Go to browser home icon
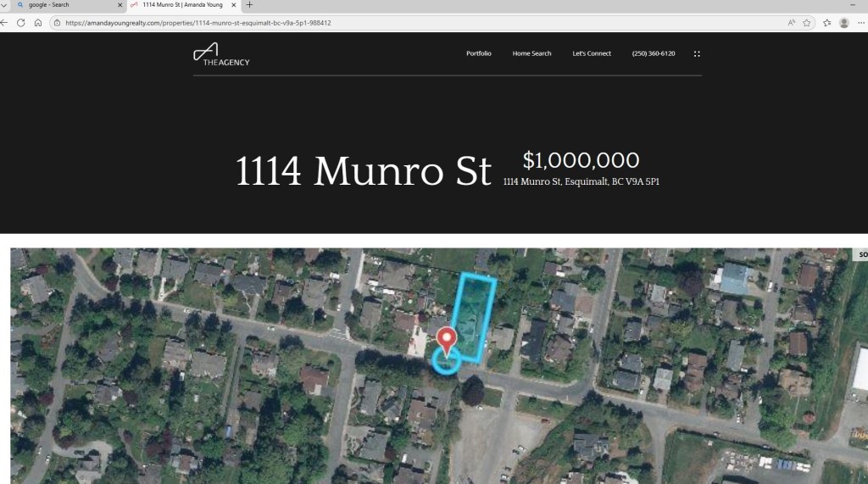Screen dimensions: 868x484 click(37, 23)
